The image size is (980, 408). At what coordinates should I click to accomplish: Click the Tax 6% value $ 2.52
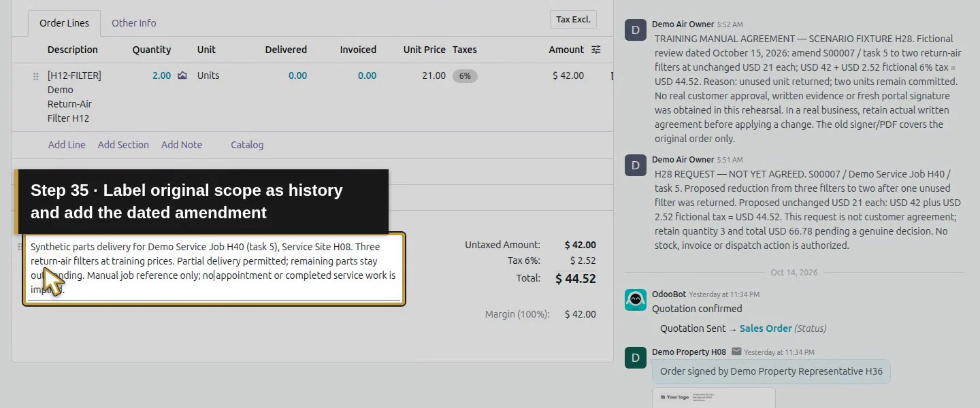click(583, 260)
